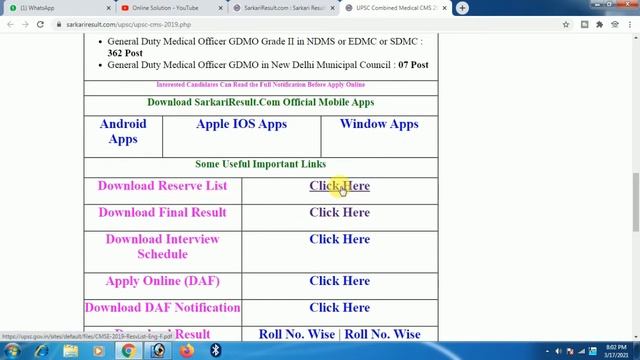Screen dimensions: 640x360
Task: Switch to Google Chrome in the taskbar
Action: pos(129,351)
